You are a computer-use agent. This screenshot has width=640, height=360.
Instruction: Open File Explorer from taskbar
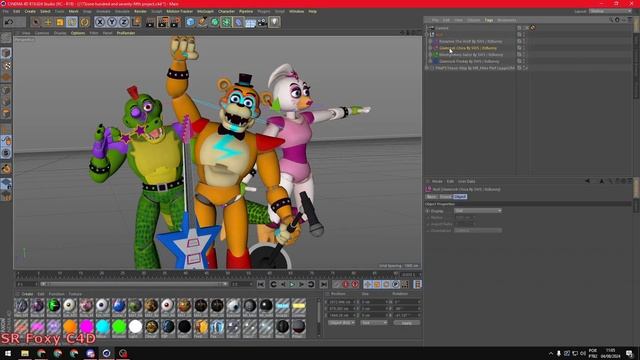25,353
